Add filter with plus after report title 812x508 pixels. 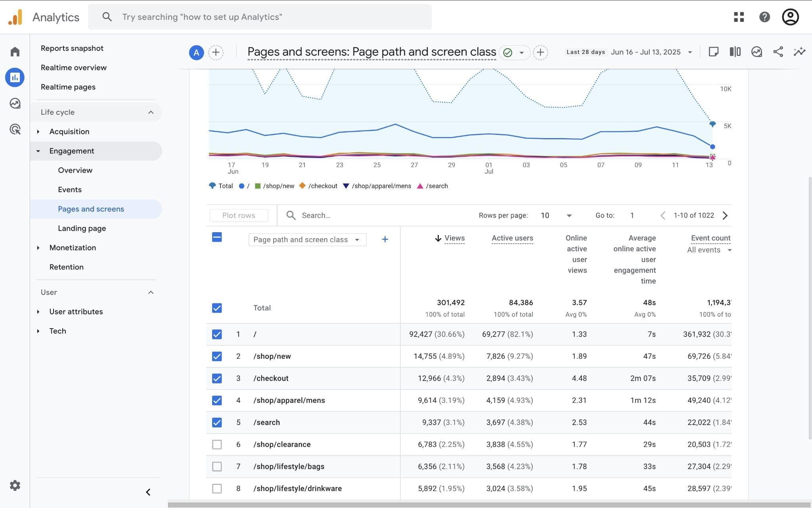(x=540, y=52)
